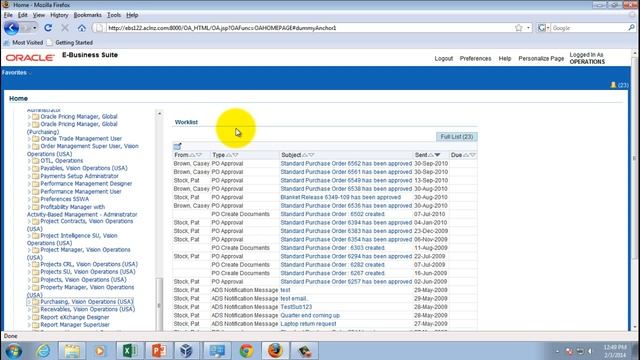This screenshot has height=360, width=640.
Task: Open the Bookmarks menu
Action: 87,15
